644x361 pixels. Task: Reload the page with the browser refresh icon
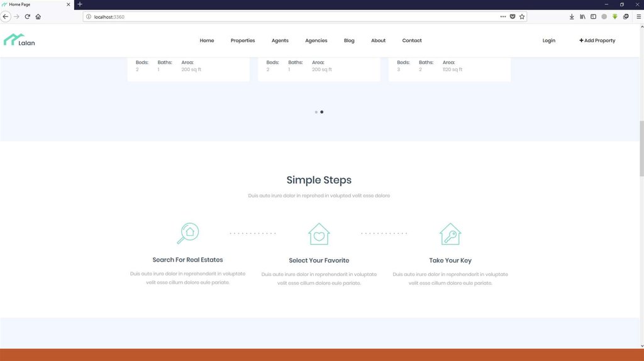tap(27, 16)
